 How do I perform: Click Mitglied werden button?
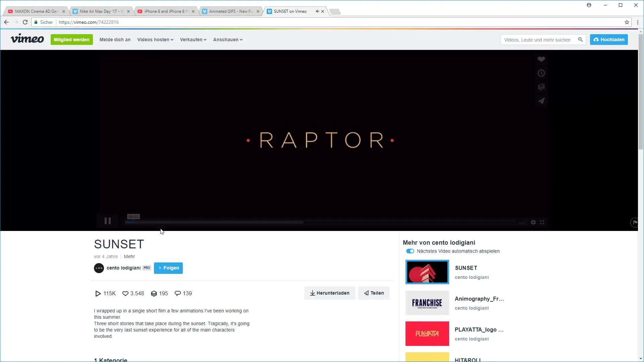tap(71, 40)
